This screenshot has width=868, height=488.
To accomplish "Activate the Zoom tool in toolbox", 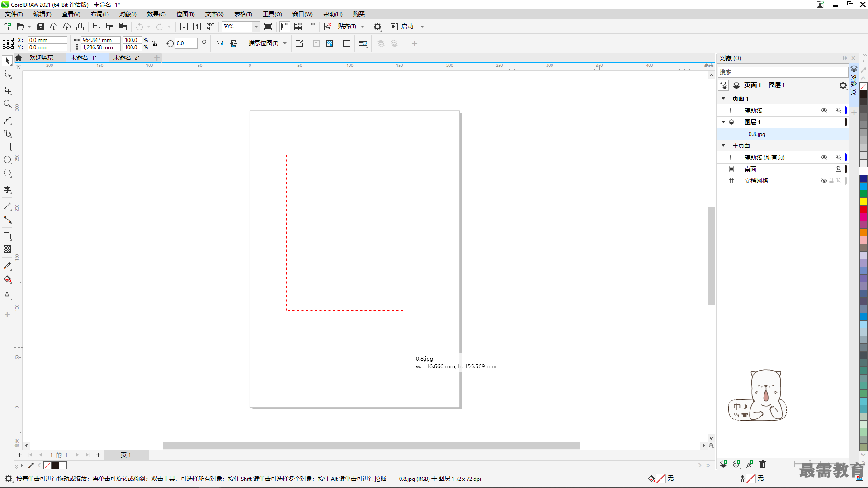I will 7,104.
